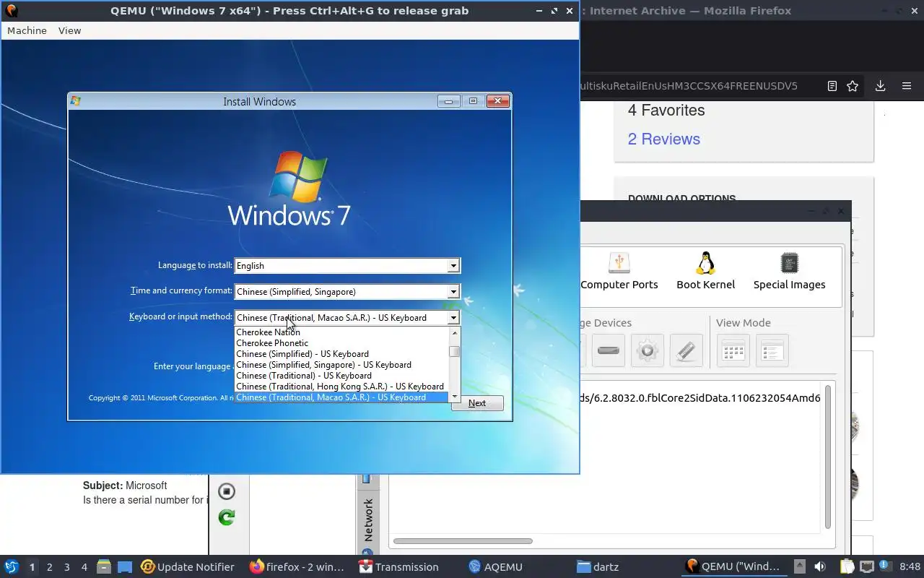The height and width of the screenshot is (578, 924).
Task: Open the taskbar start menu icon
Action: pos(12,566)
